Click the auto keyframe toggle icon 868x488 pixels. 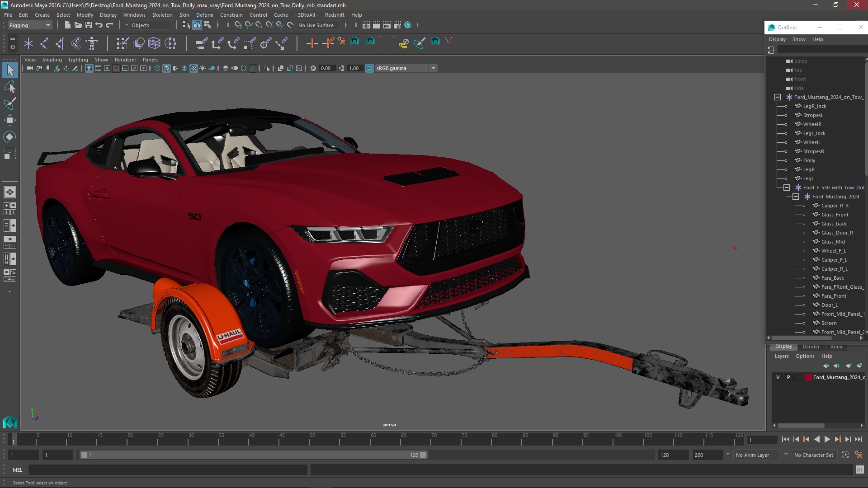[x=845, y=455]
